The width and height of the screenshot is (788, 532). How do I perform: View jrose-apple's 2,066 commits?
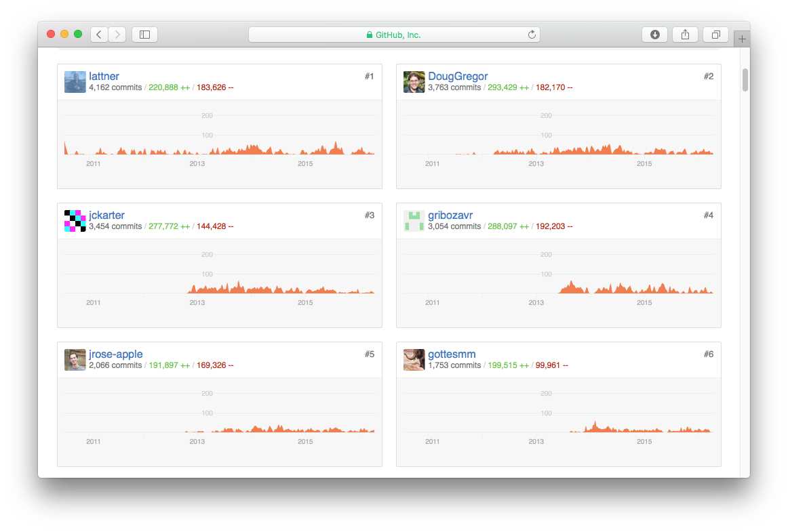pyautogui.click(x=115, y=365)
